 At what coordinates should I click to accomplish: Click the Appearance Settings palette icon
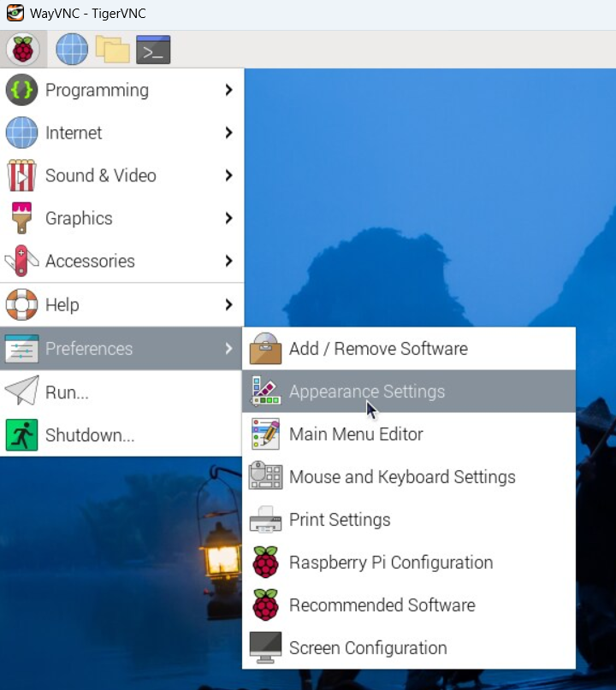pyautogui.click(x=265, y=391)
